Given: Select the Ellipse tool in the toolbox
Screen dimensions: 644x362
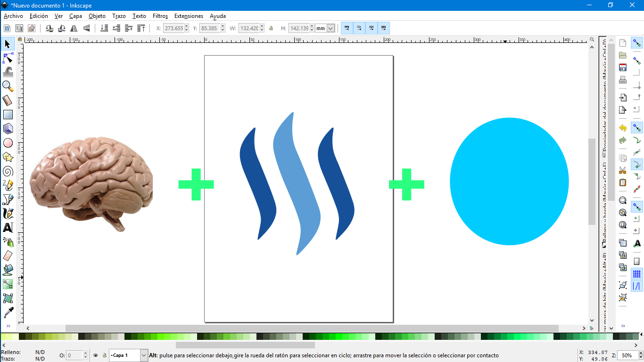Looking at the screenshot, I should pyautogui.click(x=8, y=143).
